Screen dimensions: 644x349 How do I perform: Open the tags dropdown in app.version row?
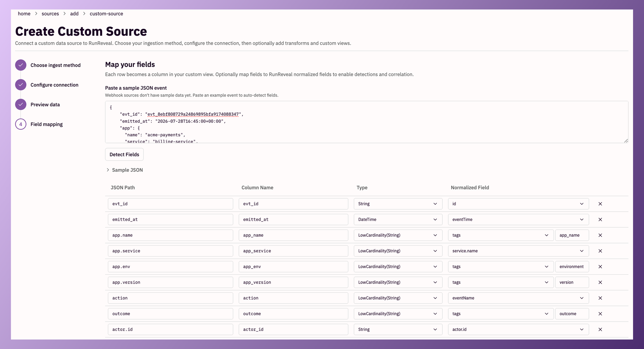pyautogui.click(x=501, y=282)
